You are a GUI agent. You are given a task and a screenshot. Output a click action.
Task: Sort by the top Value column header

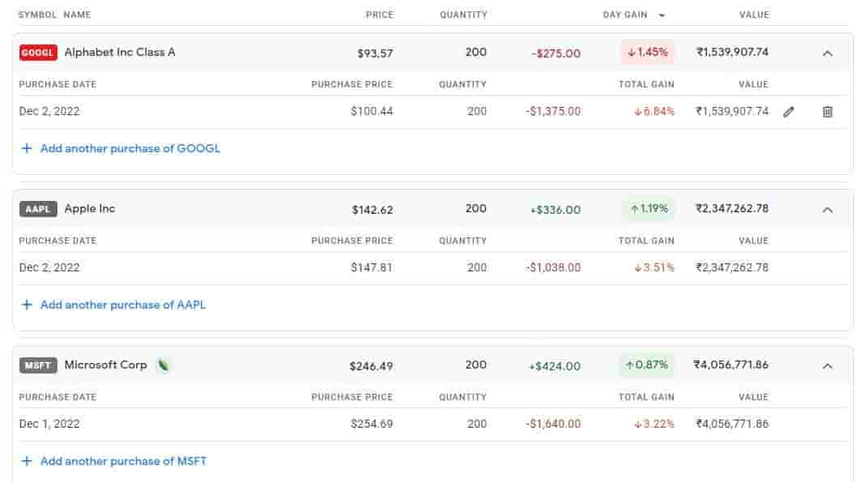(754, 15)
